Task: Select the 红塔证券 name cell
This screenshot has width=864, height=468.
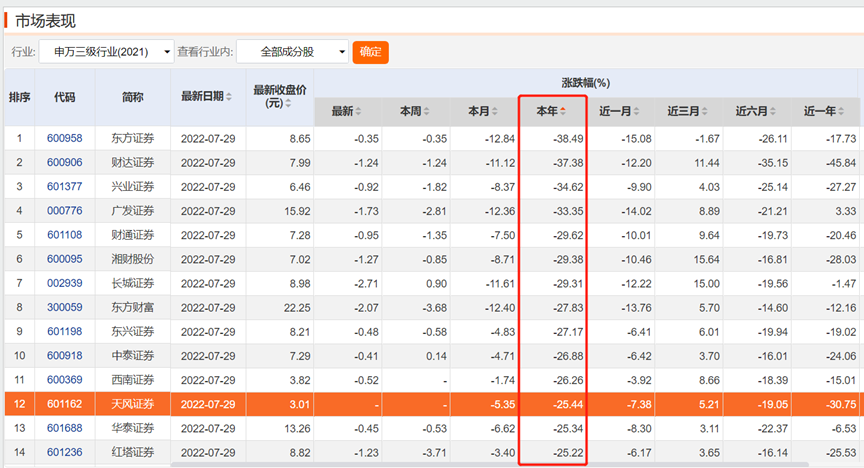Action: click(x=132, y=453)
